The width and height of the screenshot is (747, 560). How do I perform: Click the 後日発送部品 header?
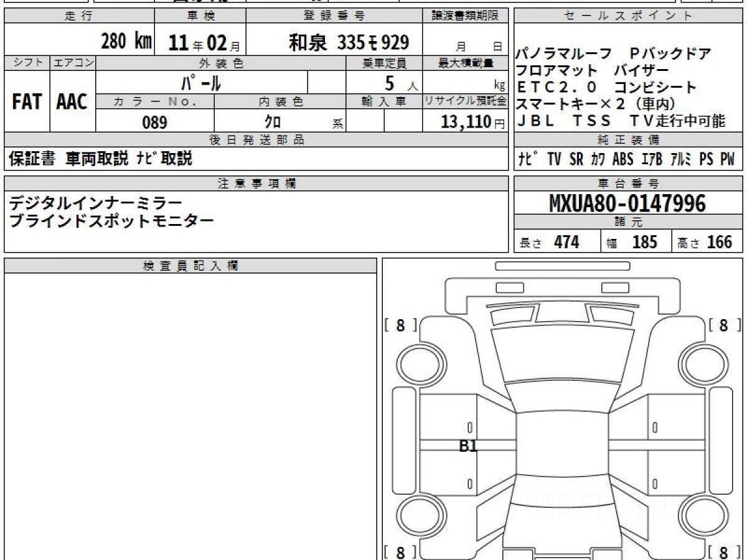(256, 140)
